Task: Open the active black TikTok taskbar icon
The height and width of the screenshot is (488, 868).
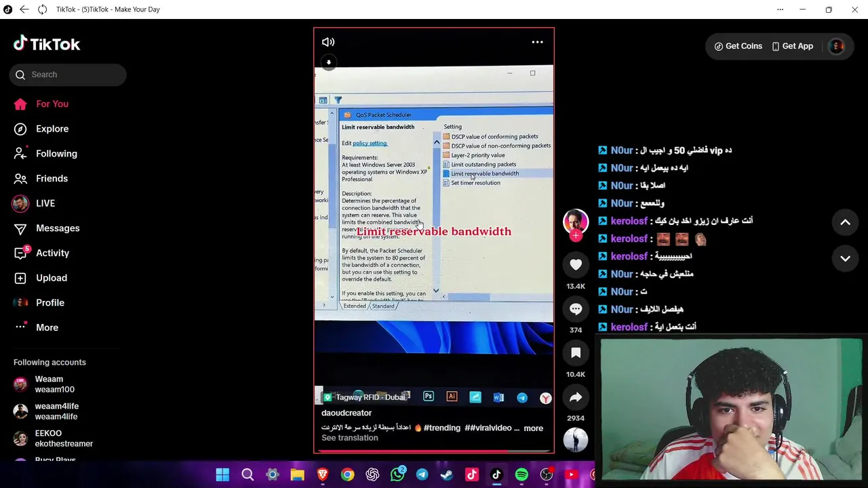Action: coord(496,475)
